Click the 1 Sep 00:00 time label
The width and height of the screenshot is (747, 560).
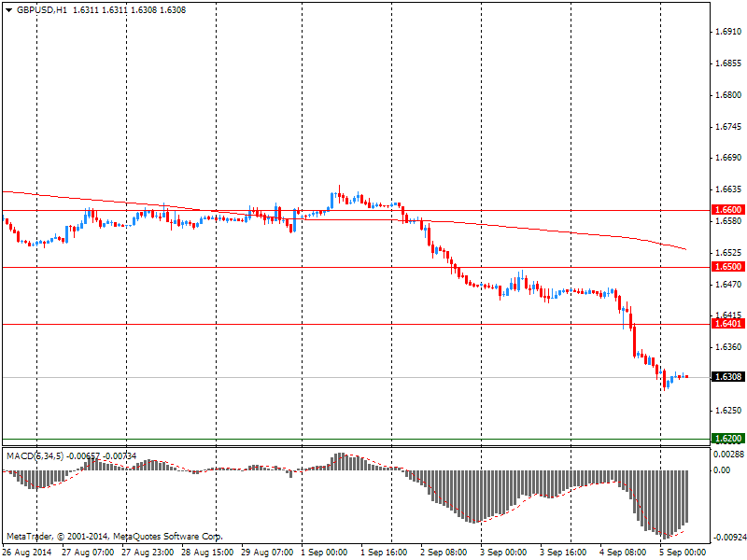(324, 553)
